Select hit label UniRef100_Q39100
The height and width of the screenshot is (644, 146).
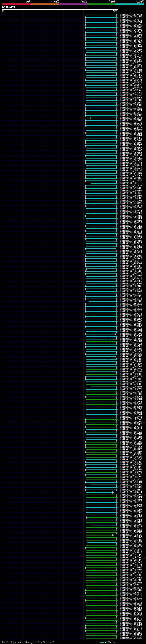point(131,45)
